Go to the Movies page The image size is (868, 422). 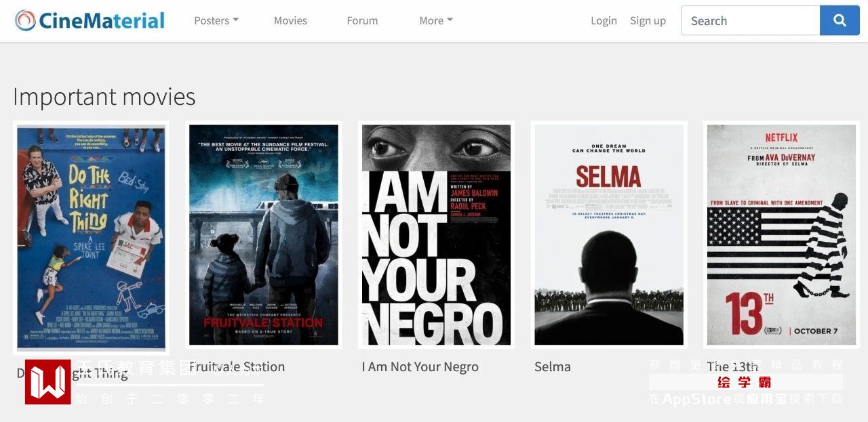290,20
